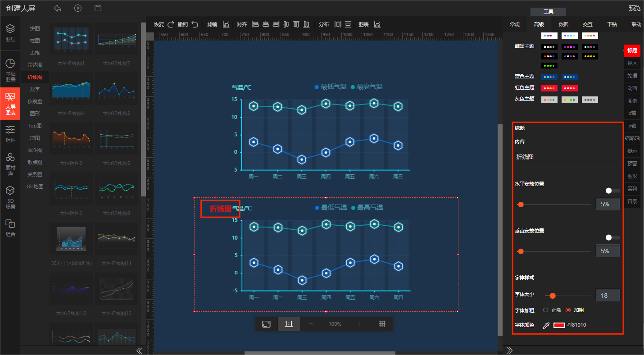Align selected items to horizontal center
Viewport: 644px width, 355px height.
coord(266,24)
